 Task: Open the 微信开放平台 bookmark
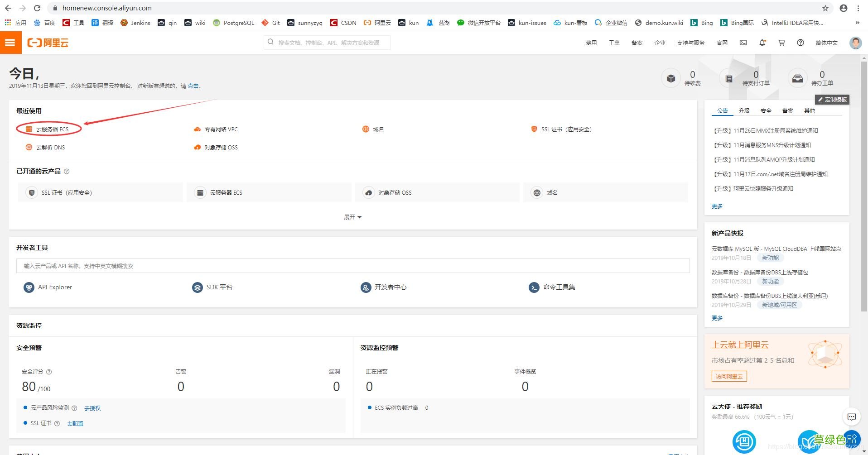click(479, 23)
